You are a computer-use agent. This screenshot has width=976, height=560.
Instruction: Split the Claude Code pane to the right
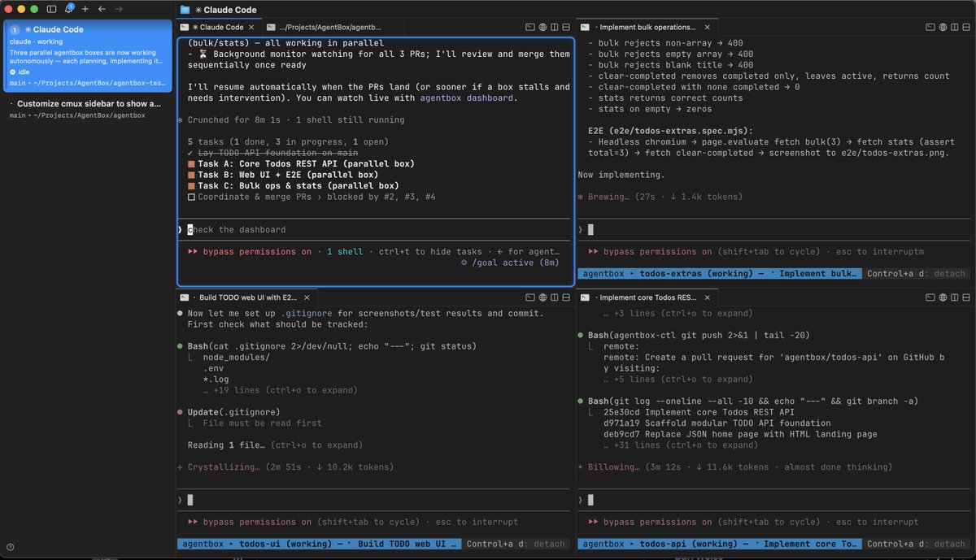(555, 27)
